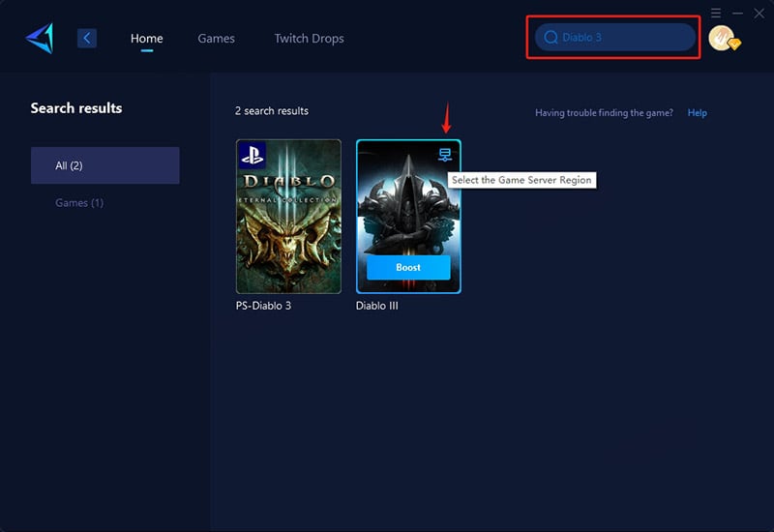The height and width of the screenshot is (532, 774).
Task: Open the hamburger menu icon
Action: tap(716, 13)
